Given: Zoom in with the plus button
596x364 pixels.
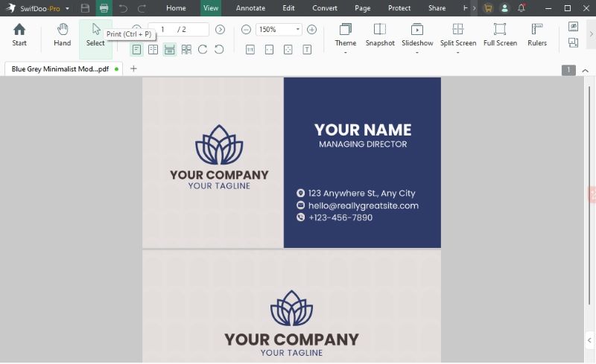Looking at the screenshot, I should click(x=311, y=29).
